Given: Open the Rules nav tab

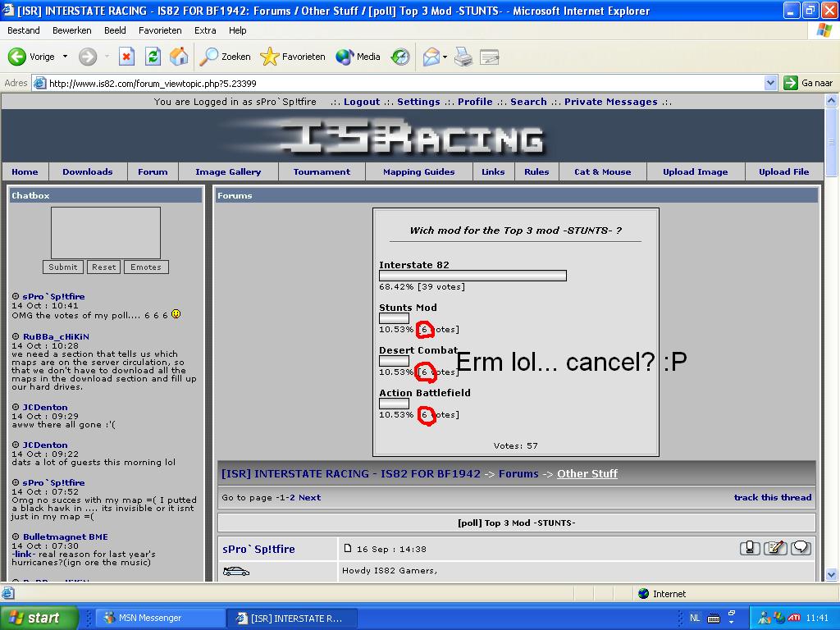Looking at the screenshot, I should point(536,172).
